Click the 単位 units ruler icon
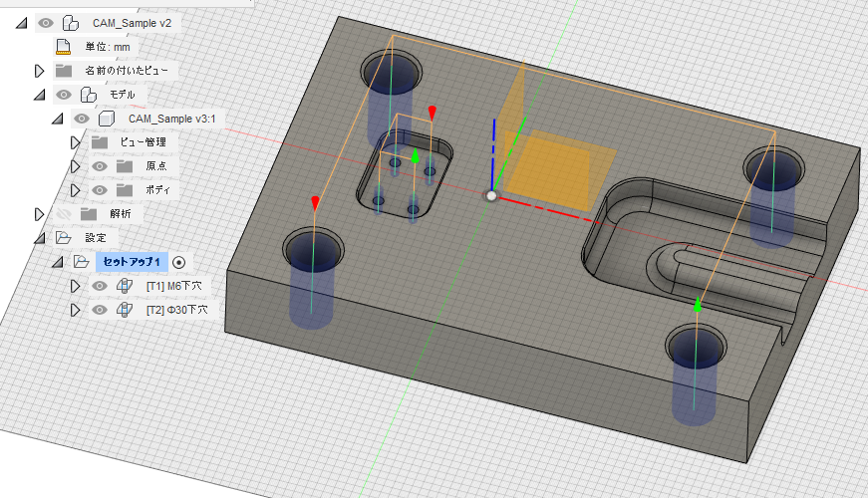868x498 pixels. (x=64, y=47)
